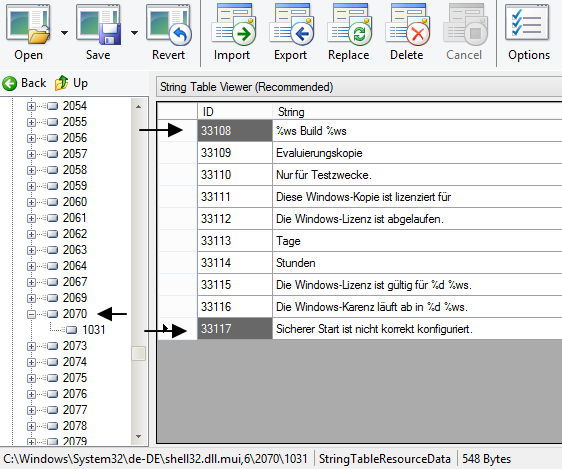The height and width of the screenshot is (469, 562).
Task: Expand tree node 2056
Action: click(x=31, y=138)
